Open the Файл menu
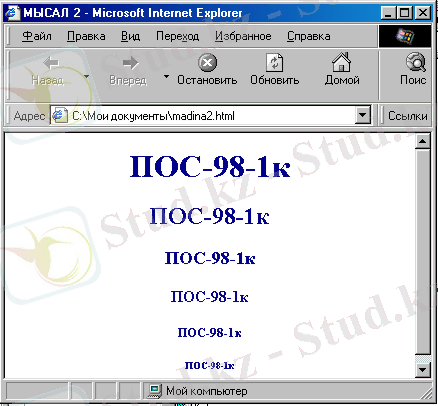The width and height of the screenshot is (438, 406). (x=37, y=36)
